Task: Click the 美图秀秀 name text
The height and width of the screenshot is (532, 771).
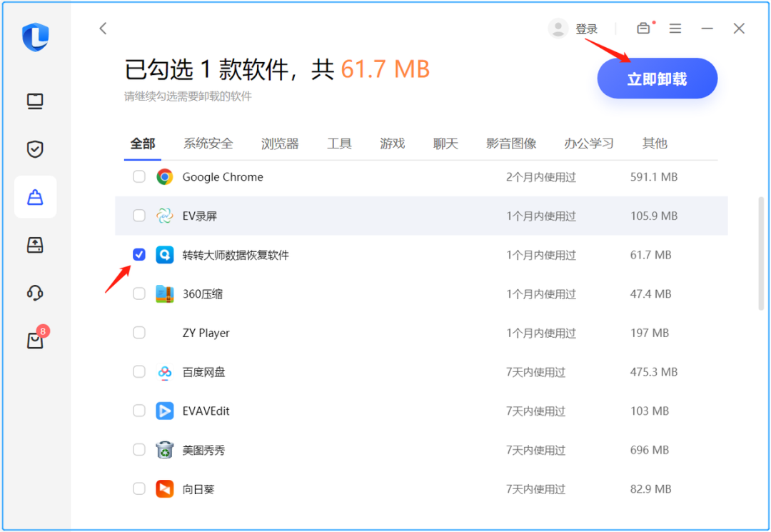Action: (x=203, y=450)
